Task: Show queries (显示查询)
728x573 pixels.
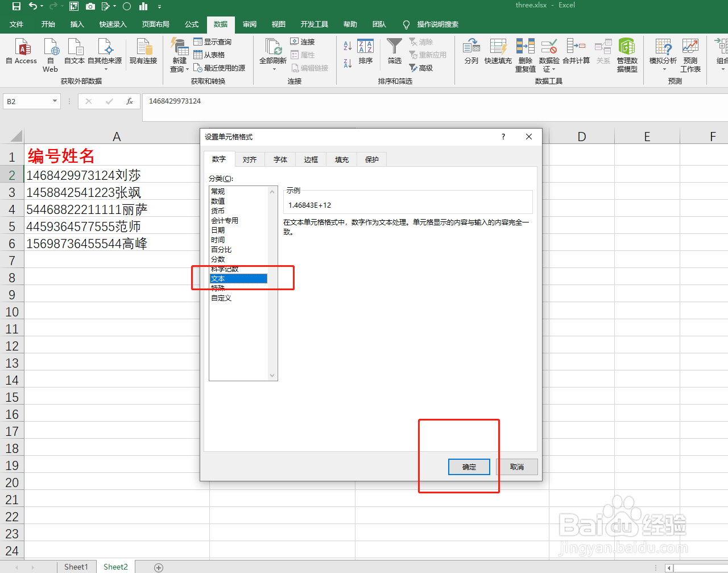Action: coord(213,42)
